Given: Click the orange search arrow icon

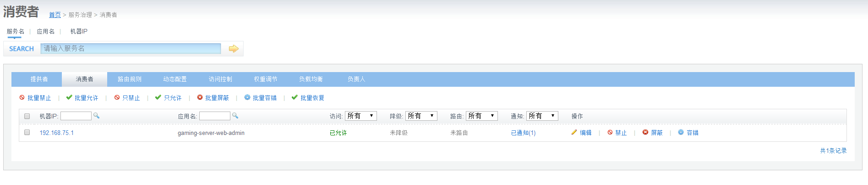Looking at the screenshot, I should [234, 49].
